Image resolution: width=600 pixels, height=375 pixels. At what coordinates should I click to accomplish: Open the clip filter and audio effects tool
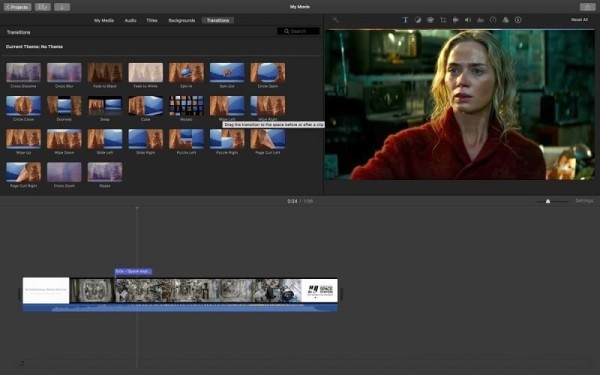pyautogui.click(x=505, y=20)
